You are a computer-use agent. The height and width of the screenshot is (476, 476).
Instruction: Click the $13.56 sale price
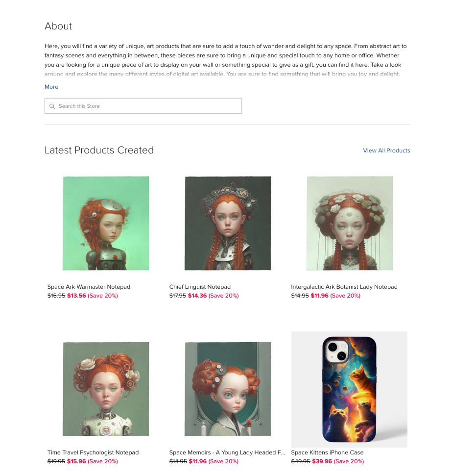76,296
